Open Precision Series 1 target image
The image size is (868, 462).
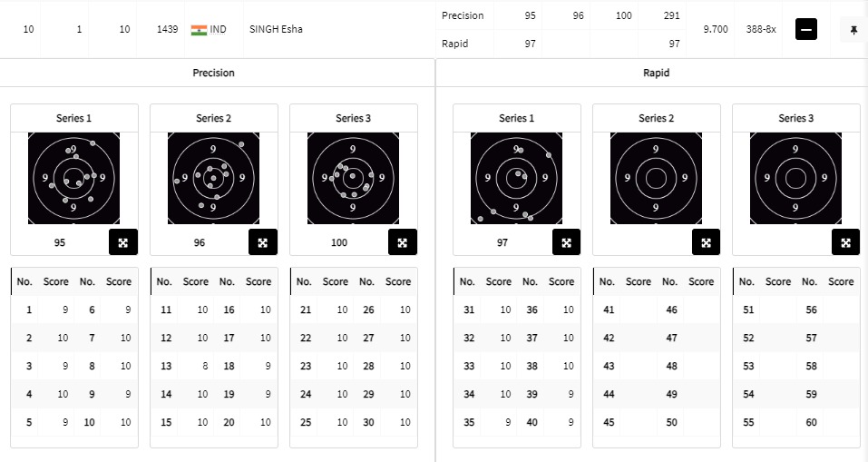pos(73,178)
